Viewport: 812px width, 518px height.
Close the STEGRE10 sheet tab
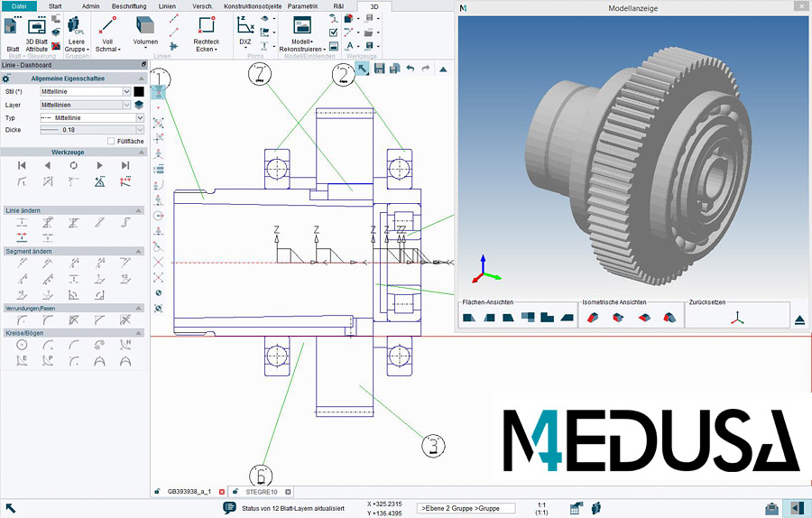[288, 492]
